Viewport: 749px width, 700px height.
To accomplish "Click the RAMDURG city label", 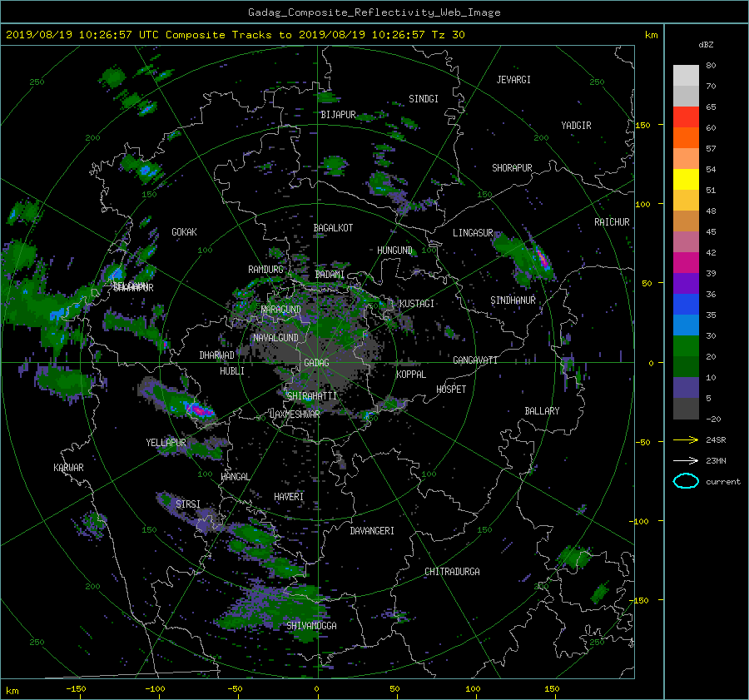I will tap(265, 270).
